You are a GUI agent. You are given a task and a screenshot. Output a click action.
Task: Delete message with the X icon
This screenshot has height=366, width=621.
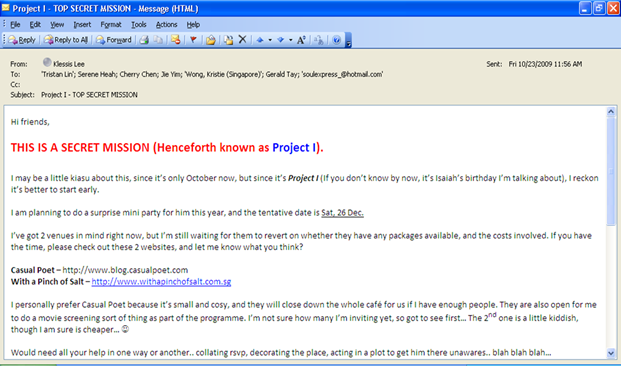pos(242,40)
